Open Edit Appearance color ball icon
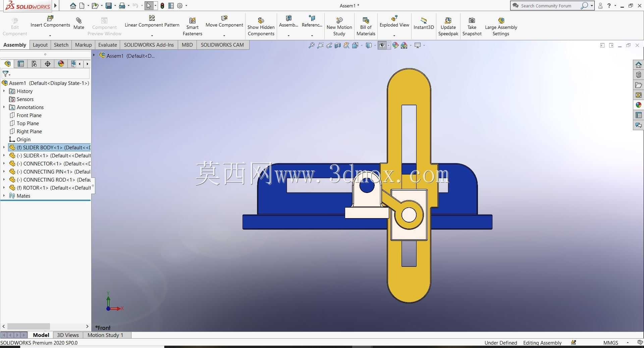Viewport: 644px width, 348px height. click(395, 45)
